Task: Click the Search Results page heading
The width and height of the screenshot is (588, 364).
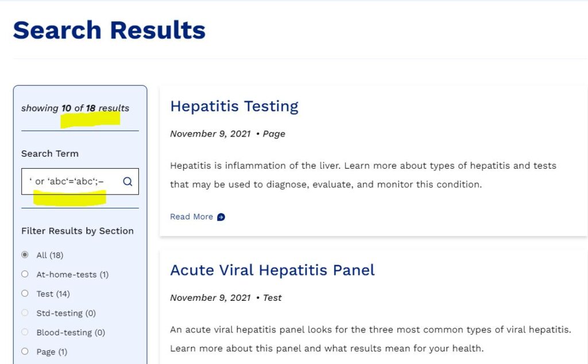Action: click(x=109, y=30)
